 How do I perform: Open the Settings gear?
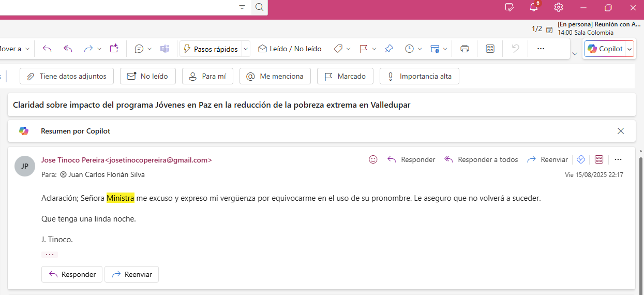(558, 7)
